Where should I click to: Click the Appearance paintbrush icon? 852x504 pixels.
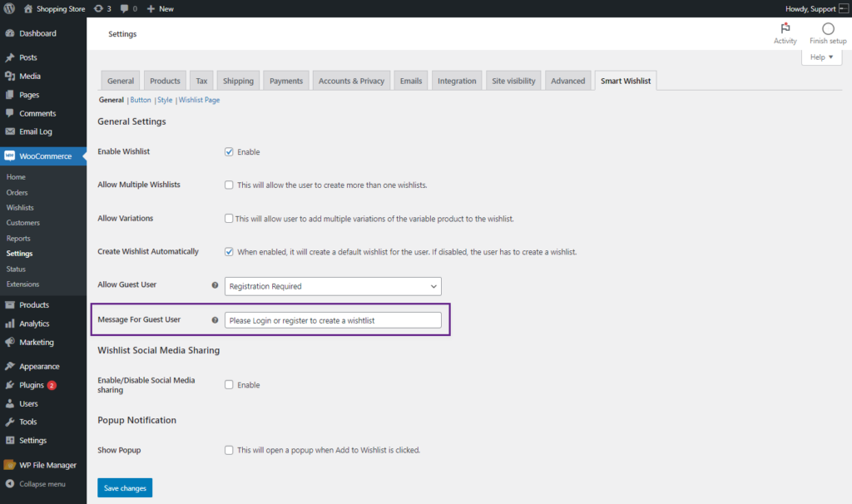10,366
